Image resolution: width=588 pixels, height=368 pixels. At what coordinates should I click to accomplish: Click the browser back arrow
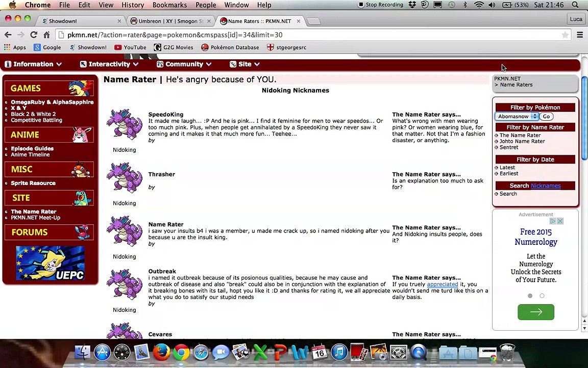click(8, 35)
